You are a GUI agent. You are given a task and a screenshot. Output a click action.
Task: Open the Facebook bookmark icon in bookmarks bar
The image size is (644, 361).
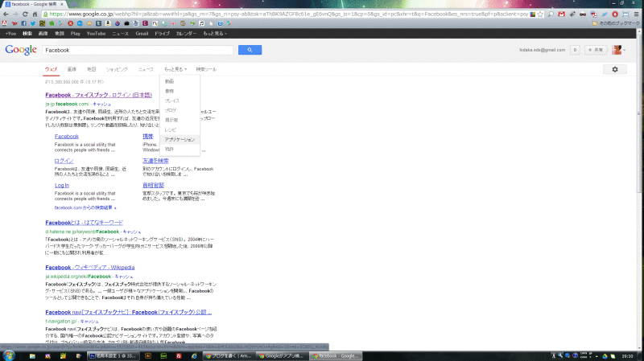coord(23,23)
